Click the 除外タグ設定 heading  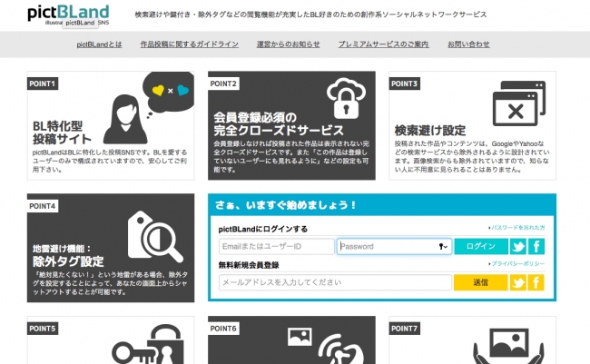pyautogui.click(x=68, y=261)
